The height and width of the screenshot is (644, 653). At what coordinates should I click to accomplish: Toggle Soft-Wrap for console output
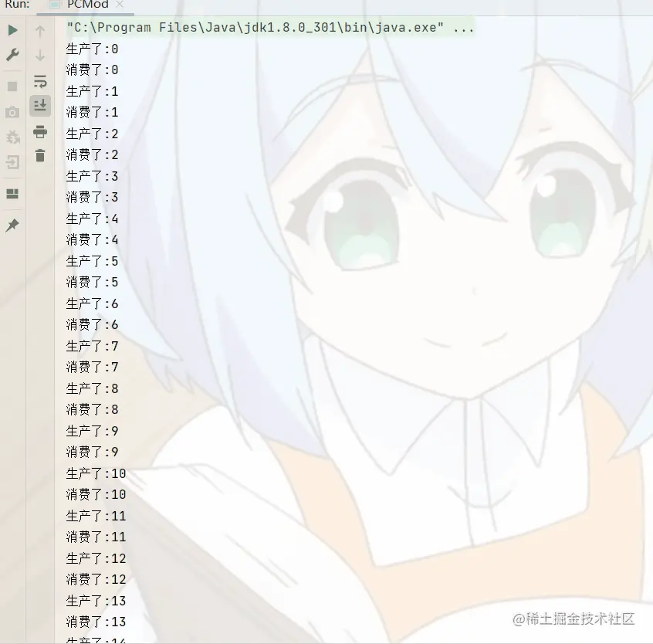pos(40,81)
